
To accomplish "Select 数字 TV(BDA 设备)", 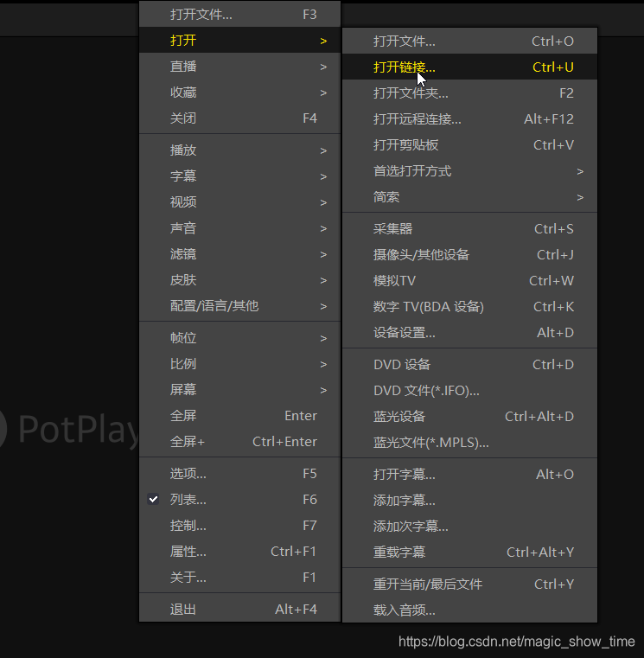I will [470, 307].
